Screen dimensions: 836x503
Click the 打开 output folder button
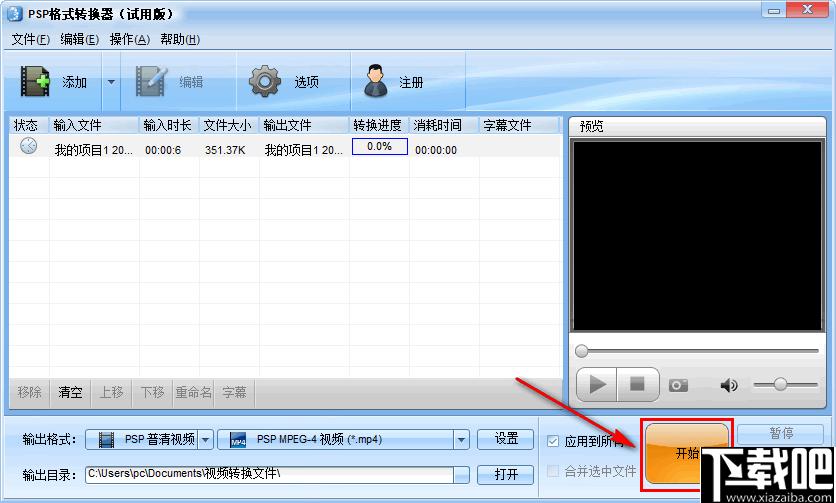coord(506,474)
